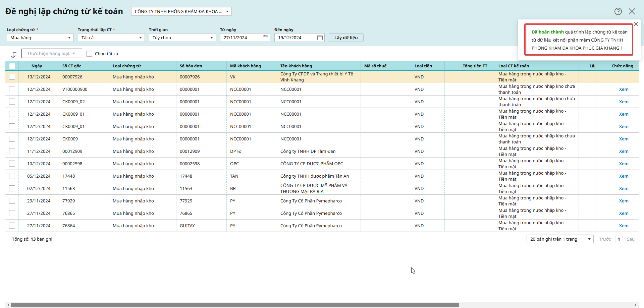The height and width of the screenshot is (308, 644).
Task: Click Xem for voucher VT00000900
Action: pos(624,89)
